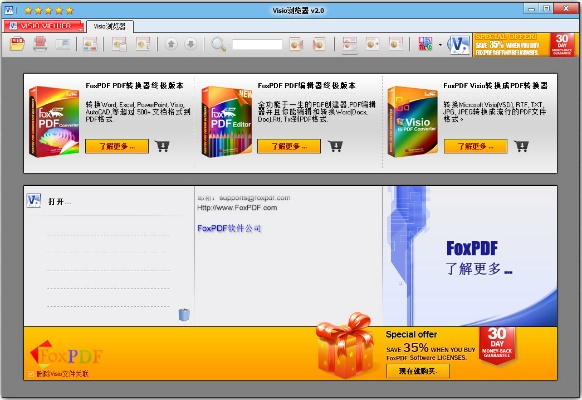Image resolution: width=582 pixels, height=400 pixels.
Task: Go to next page with down arrow
Action: coord(191,44)
